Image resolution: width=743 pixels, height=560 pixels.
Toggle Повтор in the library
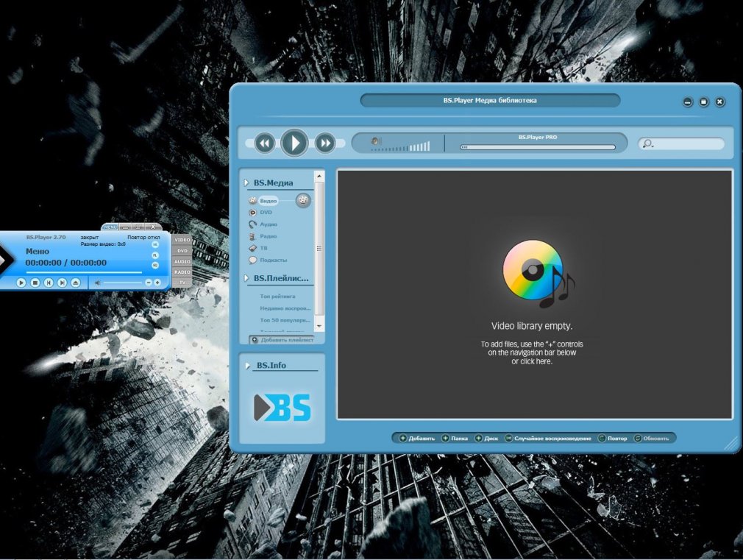tap(613, 439)
